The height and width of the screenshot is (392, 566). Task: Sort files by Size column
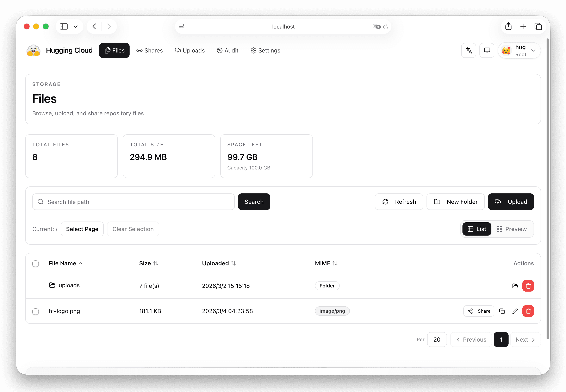click(148, 263)
